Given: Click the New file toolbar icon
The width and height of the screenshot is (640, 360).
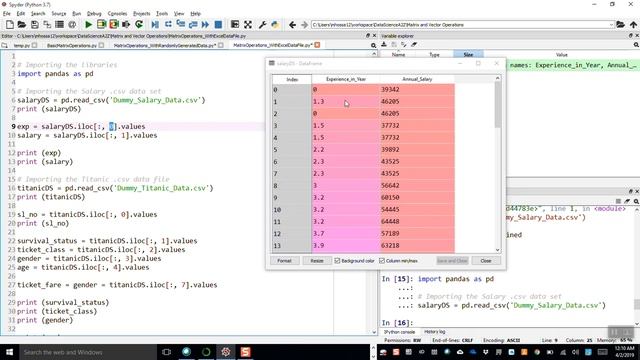Looking at the screenshot, I should [9, 25].
